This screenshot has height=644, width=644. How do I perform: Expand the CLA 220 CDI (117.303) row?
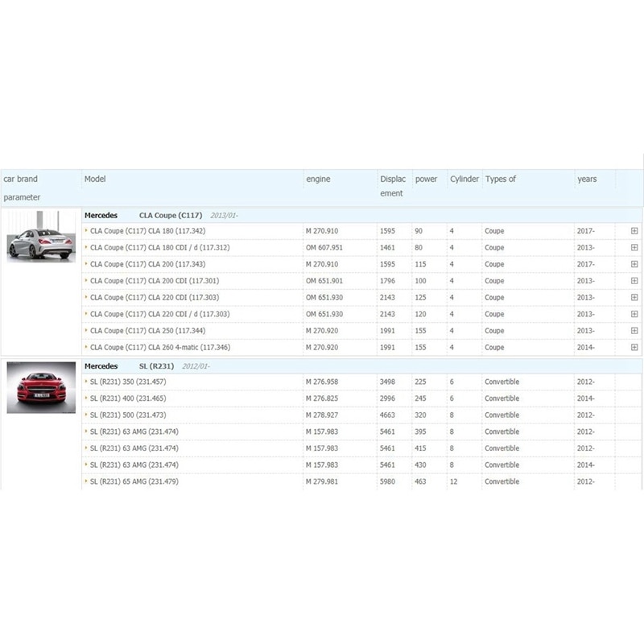click(x=634, y=297)
